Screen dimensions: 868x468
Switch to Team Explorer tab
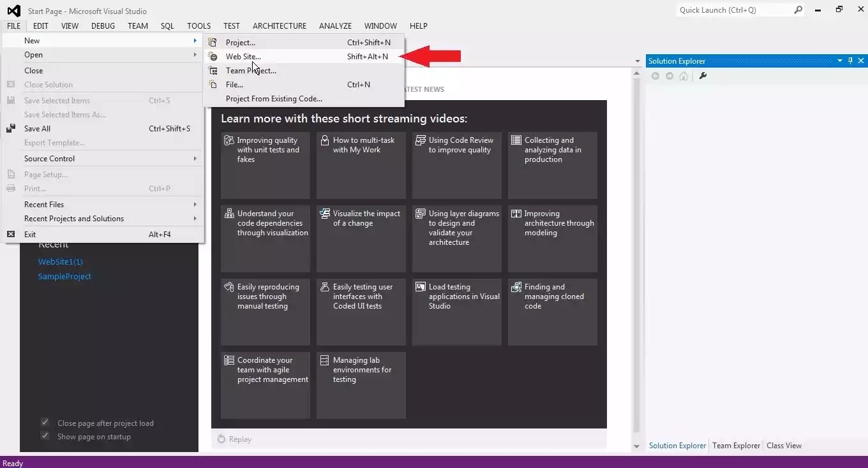click(736, 446)
